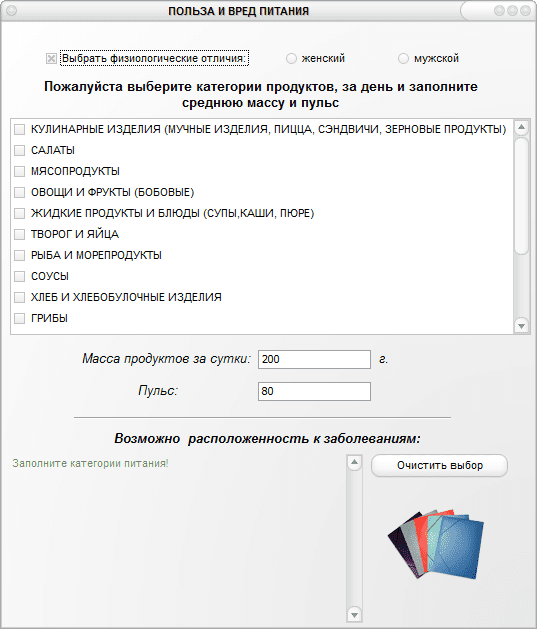This screenshot has width=537, height=629.
Task: Click into the 'Пульс' input field
Action: pyautogui.click(x=314, y=391)
